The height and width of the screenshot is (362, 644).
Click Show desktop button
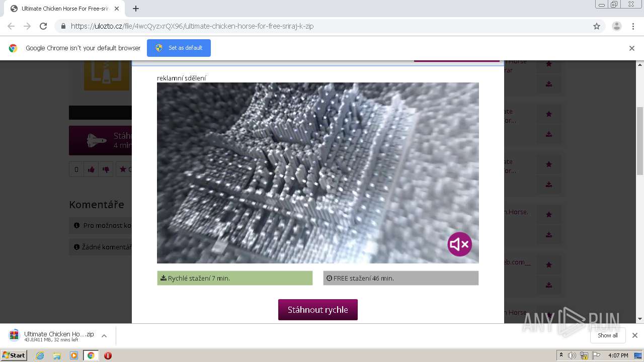pyautogui.click(x=639, y=355)
